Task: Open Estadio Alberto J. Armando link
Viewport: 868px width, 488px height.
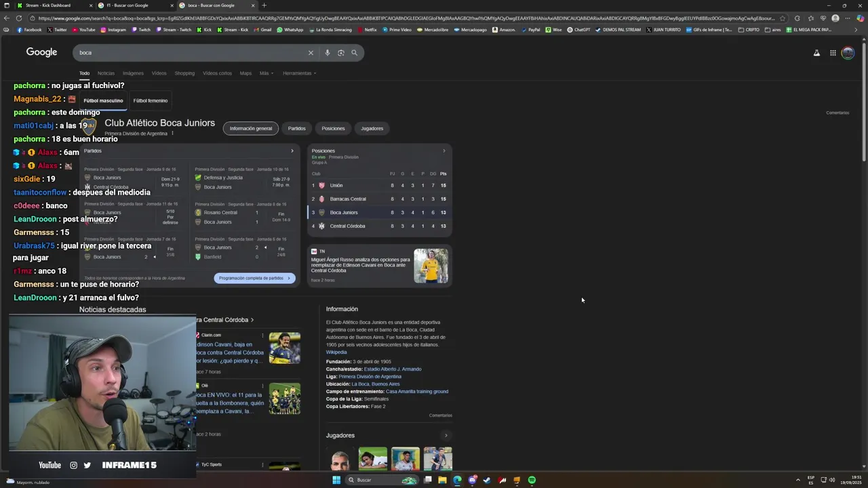Action: [x=393, y=369]
